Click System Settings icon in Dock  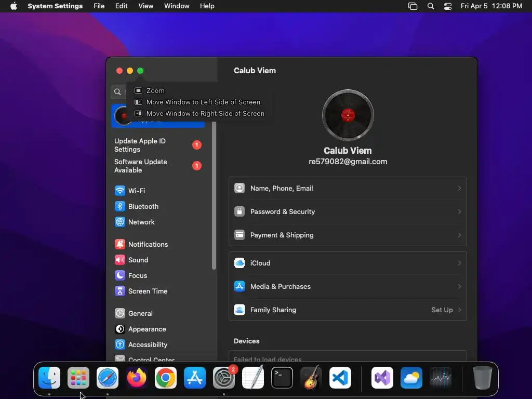pyautogui.click(x=224, y=378)
